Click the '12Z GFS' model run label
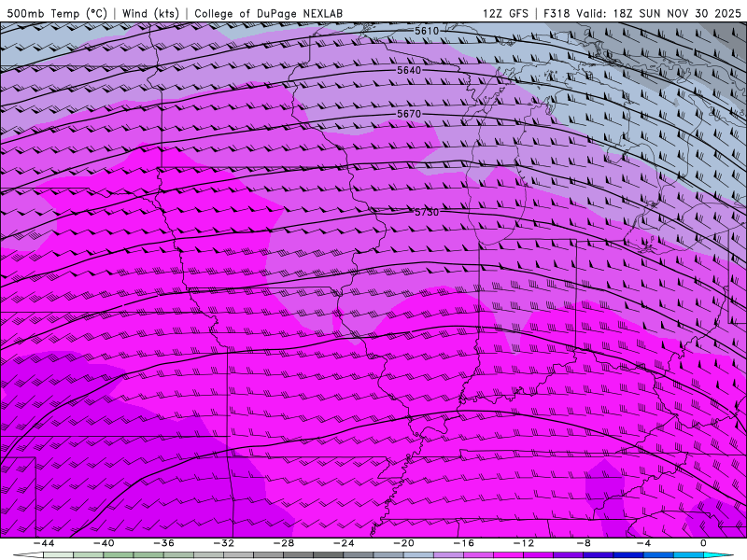Screen dimensions: 747x560 point(505,13)
